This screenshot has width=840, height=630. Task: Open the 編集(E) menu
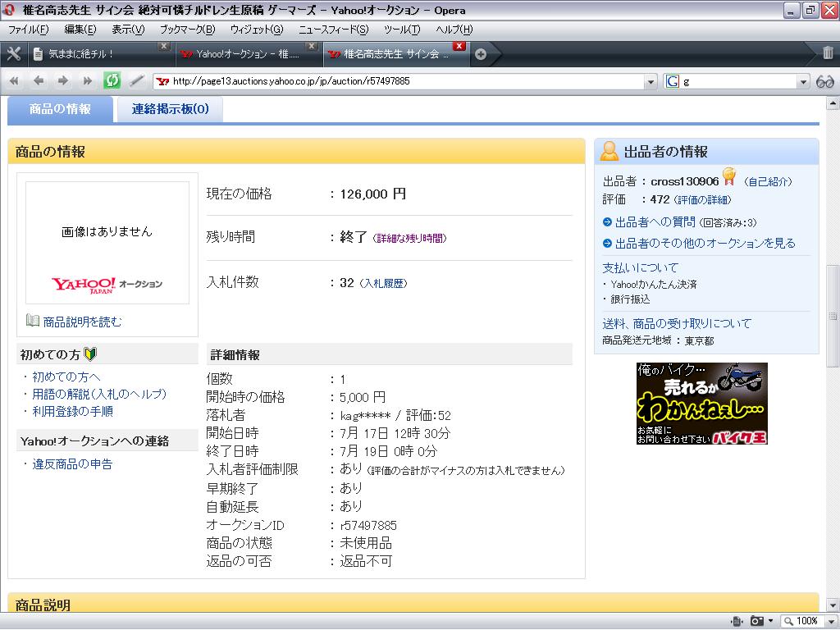click(x=80, y=30)
